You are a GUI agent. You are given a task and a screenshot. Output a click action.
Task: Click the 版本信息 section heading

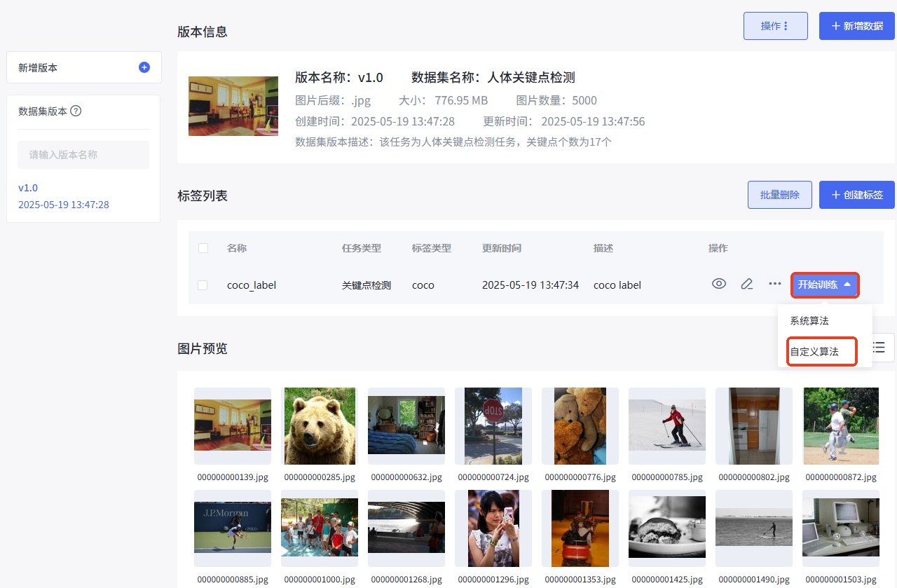203,32
